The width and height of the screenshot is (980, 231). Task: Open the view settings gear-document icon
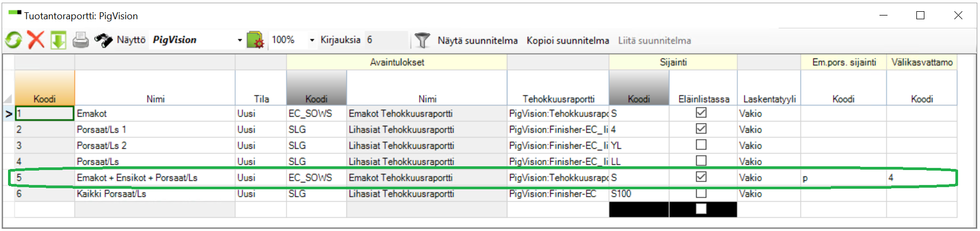point(256,40)
